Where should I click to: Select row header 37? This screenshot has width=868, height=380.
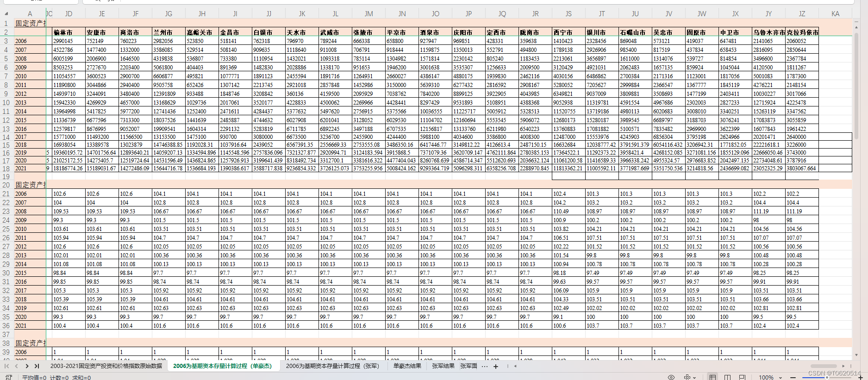tap(6, 334)
